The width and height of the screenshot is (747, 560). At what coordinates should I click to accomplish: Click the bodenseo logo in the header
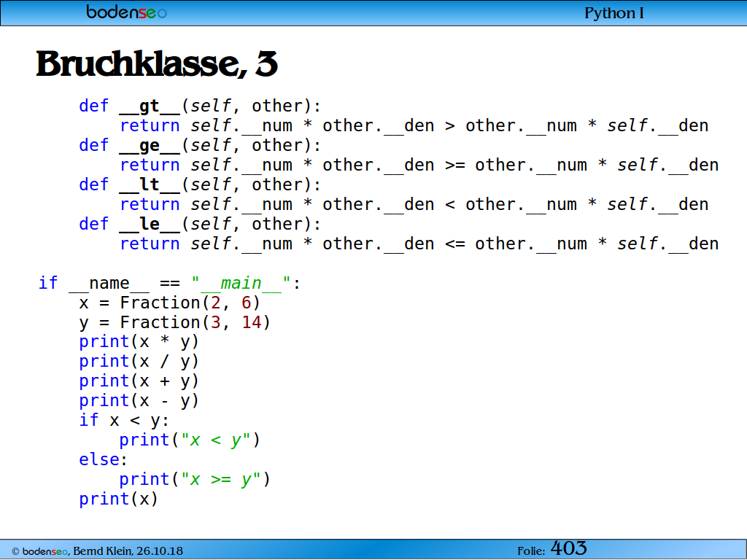(x=126, y=12)
